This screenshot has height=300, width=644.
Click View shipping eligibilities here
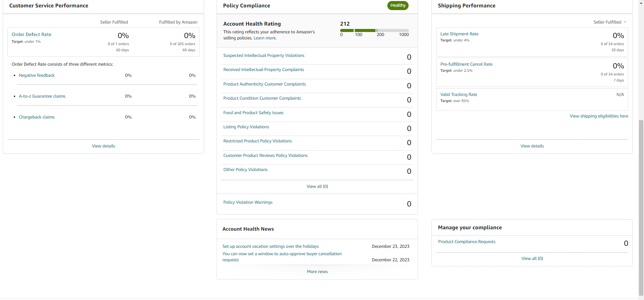point(599,116)
